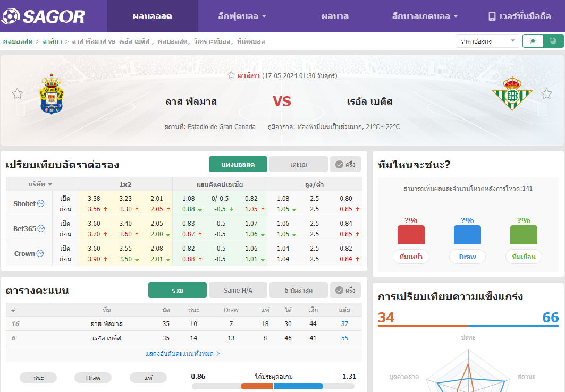Click the goals per game comparison bar
The image size is (565, 392).
point(273,386)
